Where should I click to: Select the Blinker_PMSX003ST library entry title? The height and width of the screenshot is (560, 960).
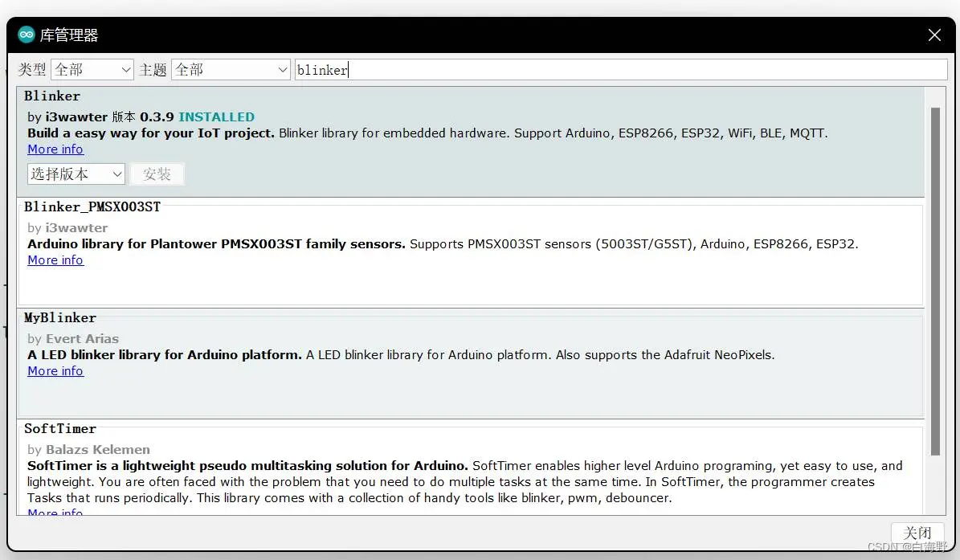pyautogui.click(x=92, y=206)
